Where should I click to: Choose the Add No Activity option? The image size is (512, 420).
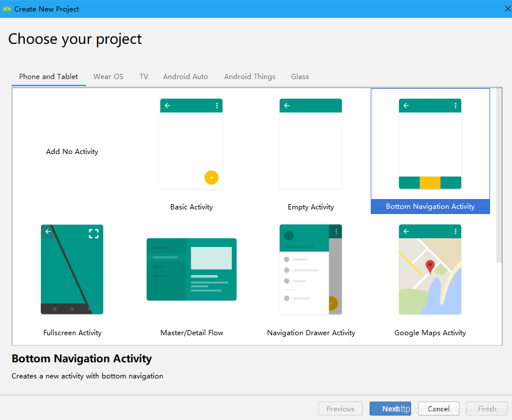pos(72,151)
